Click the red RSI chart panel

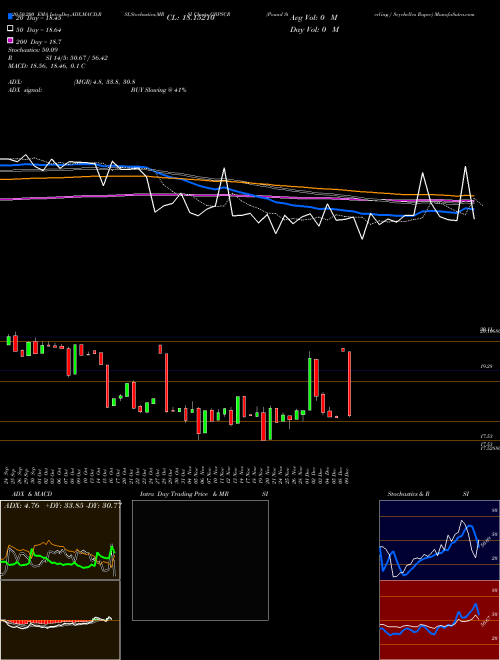[439, 620]
